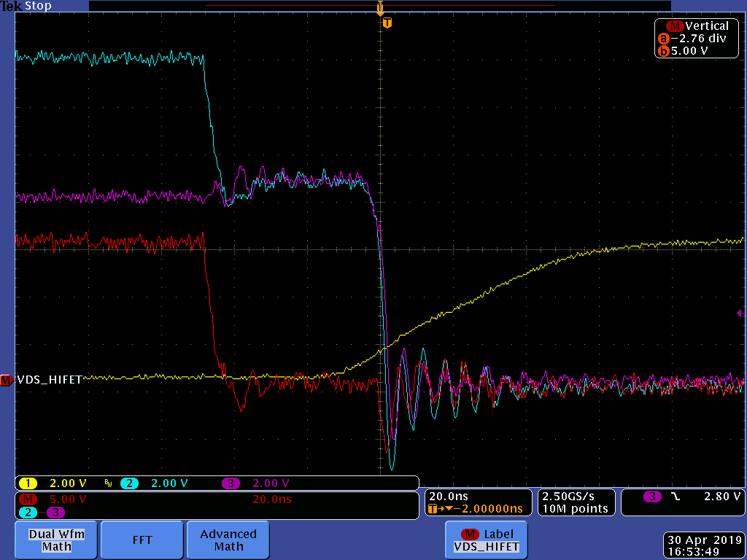Click the channel 3 2.00 V scale readout

[x=271, y=483]
